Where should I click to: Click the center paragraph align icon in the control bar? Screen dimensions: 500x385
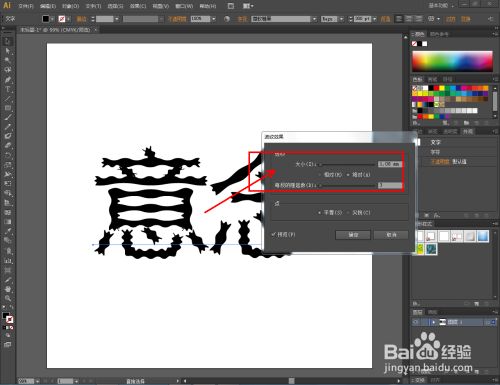pos(409,19)
